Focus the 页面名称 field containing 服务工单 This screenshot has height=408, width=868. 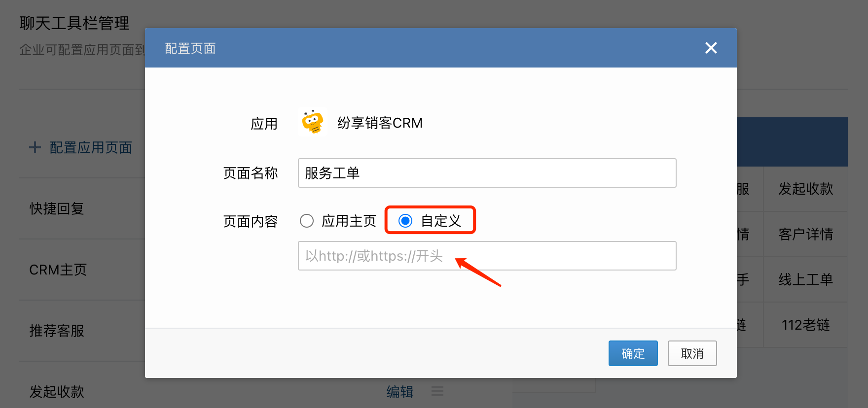(x=487, y=173)
